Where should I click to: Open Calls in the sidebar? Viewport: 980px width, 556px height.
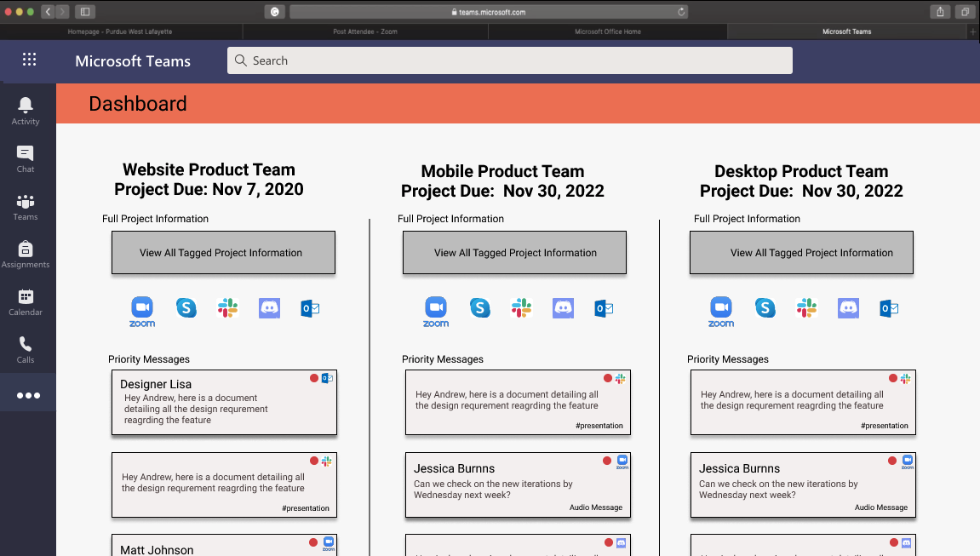26,350
